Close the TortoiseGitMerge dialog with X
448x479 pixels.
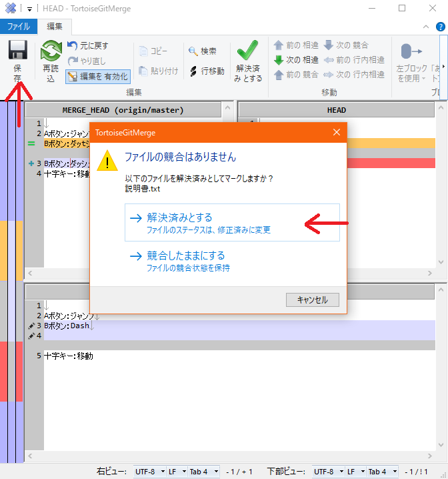(337, 132)
